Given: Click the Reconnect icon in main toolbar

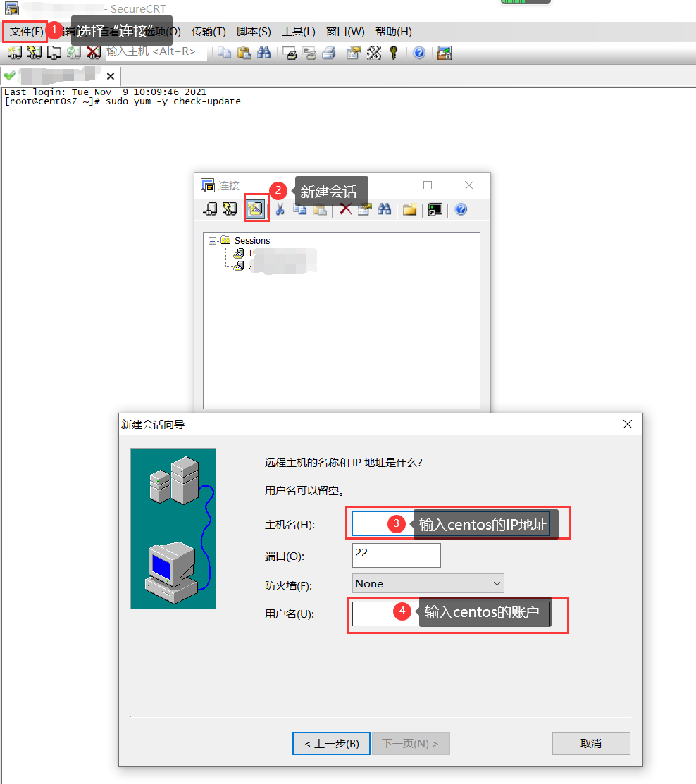Looking at the screenshot, I should pyautogui.click(x=73, y=53).
